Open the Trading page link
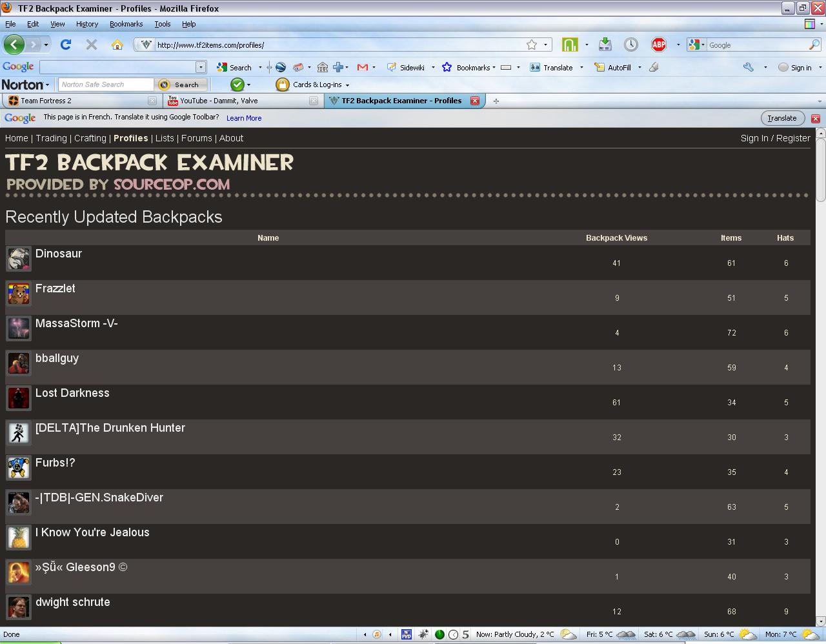826x644 pixels. (x=51, y=138)
